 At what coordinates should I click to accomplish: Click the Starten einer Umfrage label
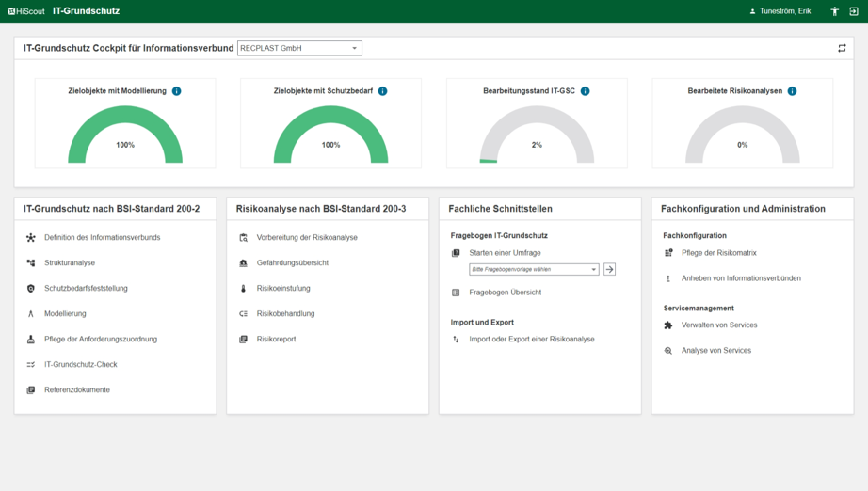tap(505, 253)
